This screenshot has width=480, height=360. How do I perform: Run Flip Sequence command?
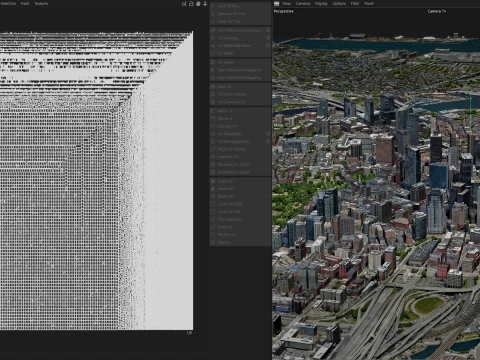point(240,219)
